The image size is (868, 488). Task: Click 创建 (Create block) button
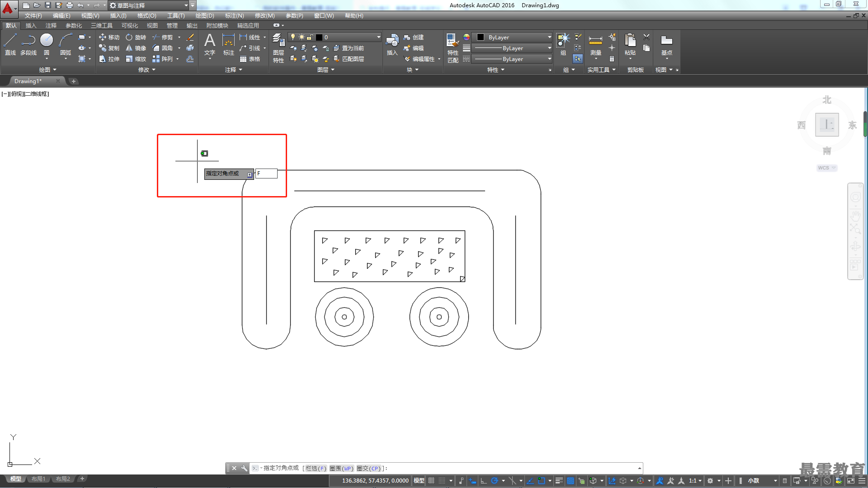click(x=414, y=38)
